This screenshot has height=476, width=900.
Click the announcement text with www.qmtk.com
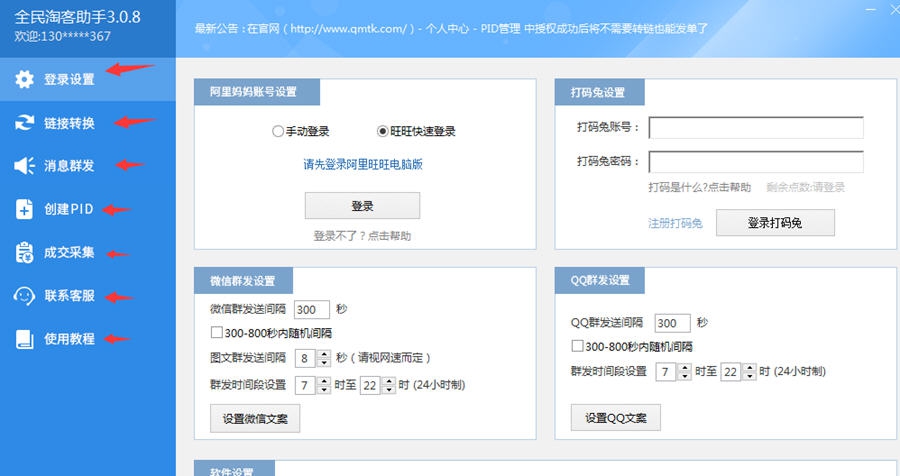451,28
